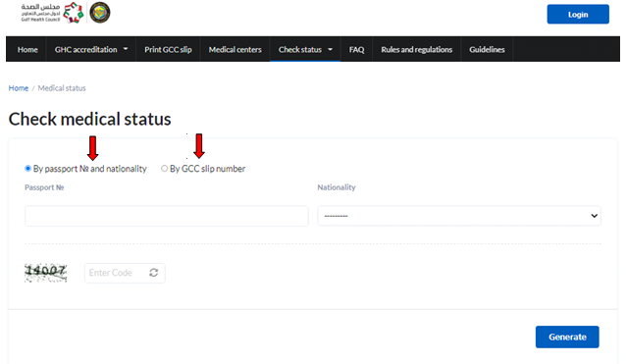626x364 pixels.
Task: Click the Gulf Health Council logo
Action: click(52, 13)
